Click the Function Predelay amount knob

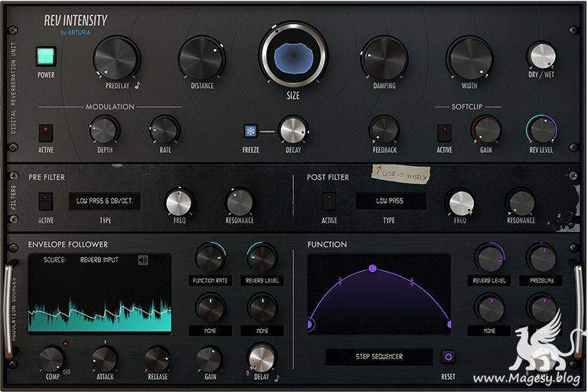542,259
